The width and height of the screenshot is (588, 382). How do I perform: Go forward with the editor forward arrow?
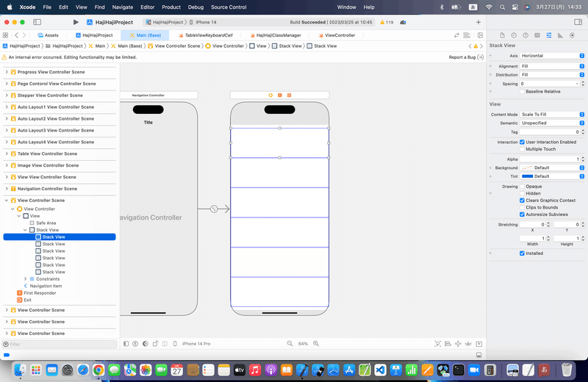pyautogui.click(x=24, y=35)
